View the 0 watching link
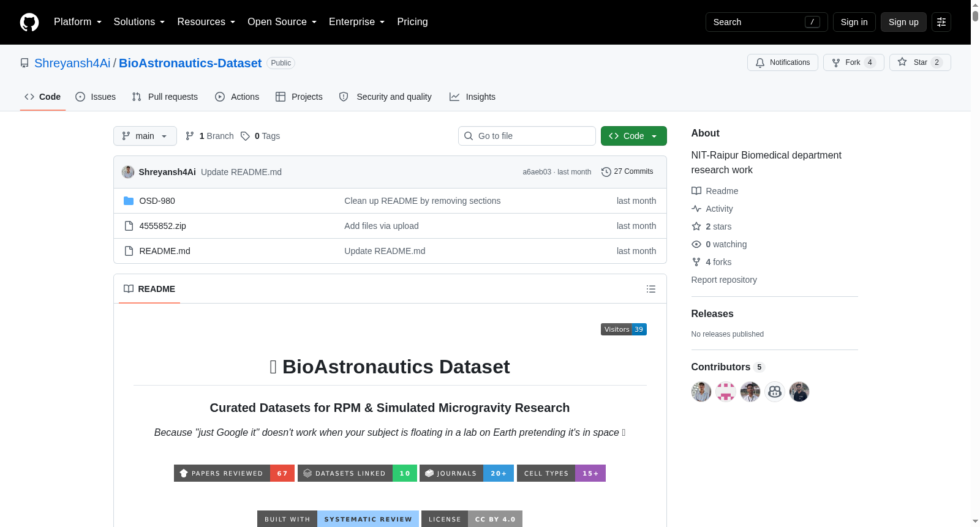This screenshot has height=527, width=980. tap(719, 244)
